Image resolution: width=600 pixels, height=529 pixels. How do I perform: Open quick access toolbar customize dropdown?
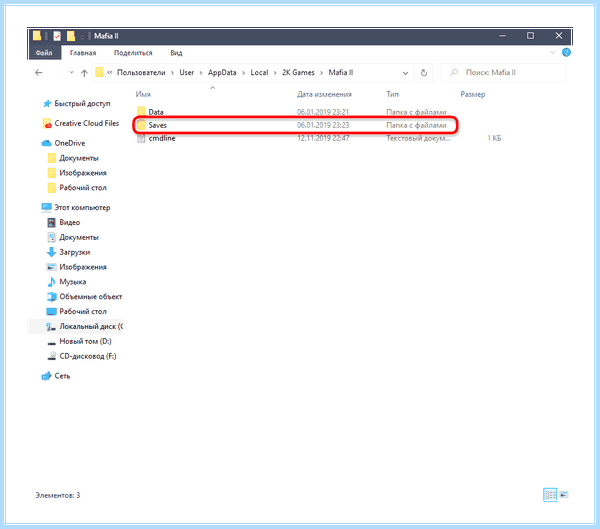(82, 36)
